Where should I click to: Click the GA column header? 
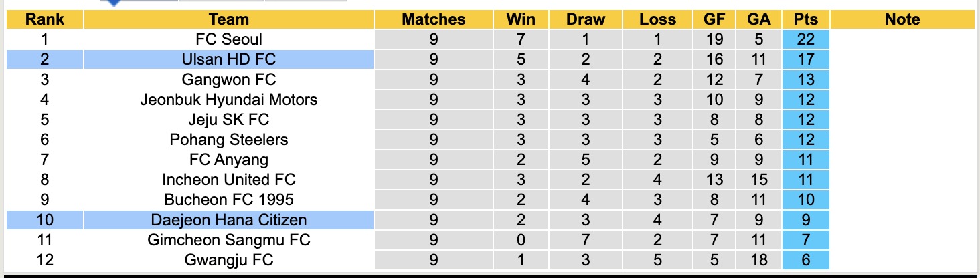758,19
